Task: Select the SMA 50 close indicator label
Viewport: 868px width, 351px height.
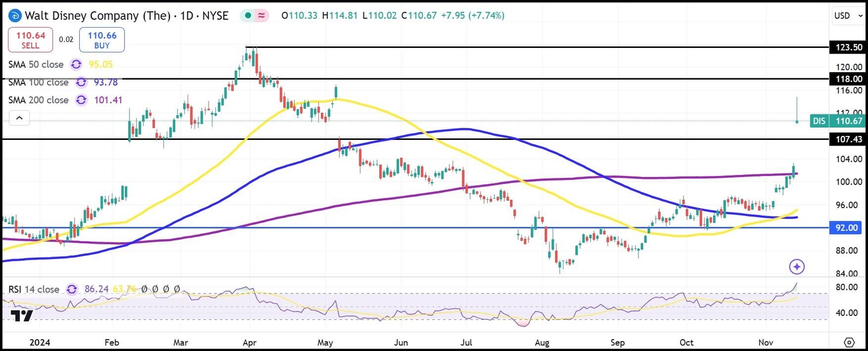Action: (x=36, y=64)
